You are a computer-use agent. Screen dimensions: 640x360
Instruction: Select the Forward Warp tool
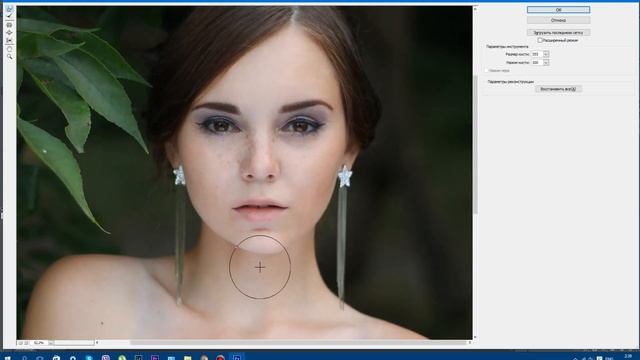[x=9, y=8]
